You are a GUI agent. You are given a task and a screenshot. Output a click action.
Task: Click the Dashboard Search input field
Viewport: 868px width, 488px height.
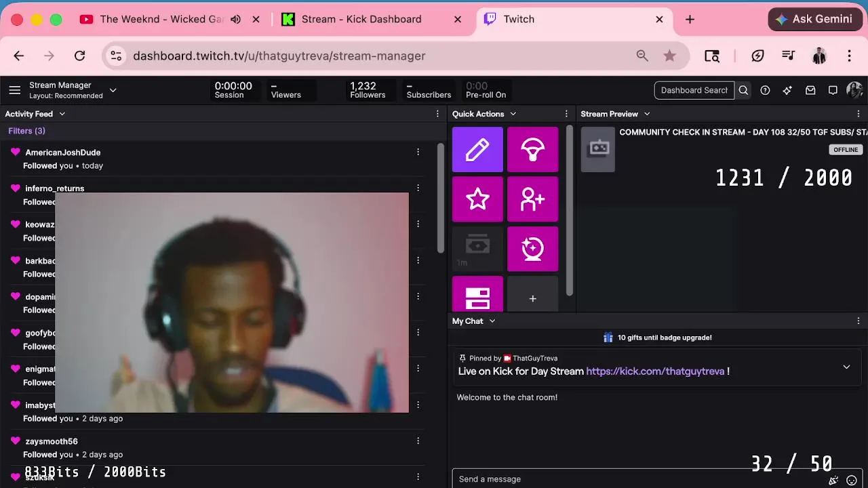694,90
